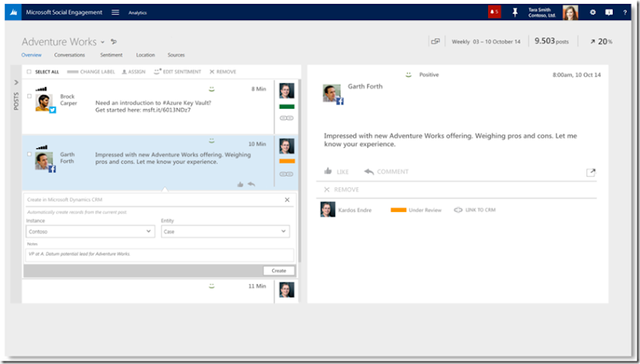Click the thumbs-up icon in Garth Forth list post

pos(241,185)
